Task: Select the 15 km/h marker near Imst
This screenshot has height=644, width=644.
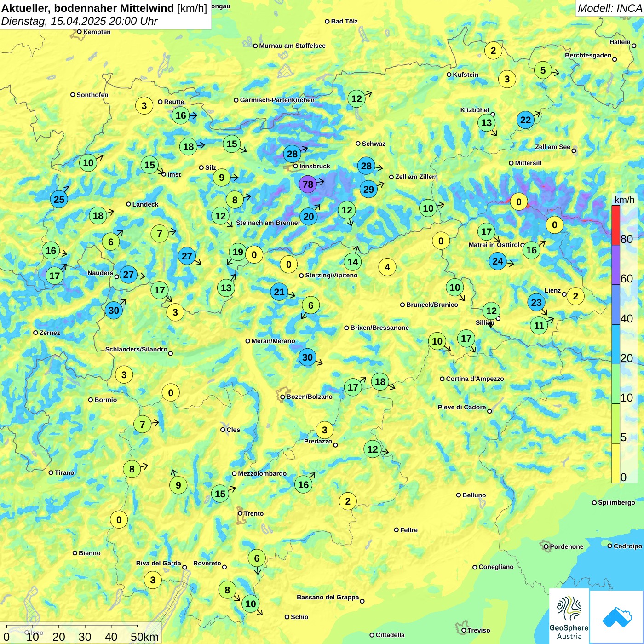Action: point(149,165)
